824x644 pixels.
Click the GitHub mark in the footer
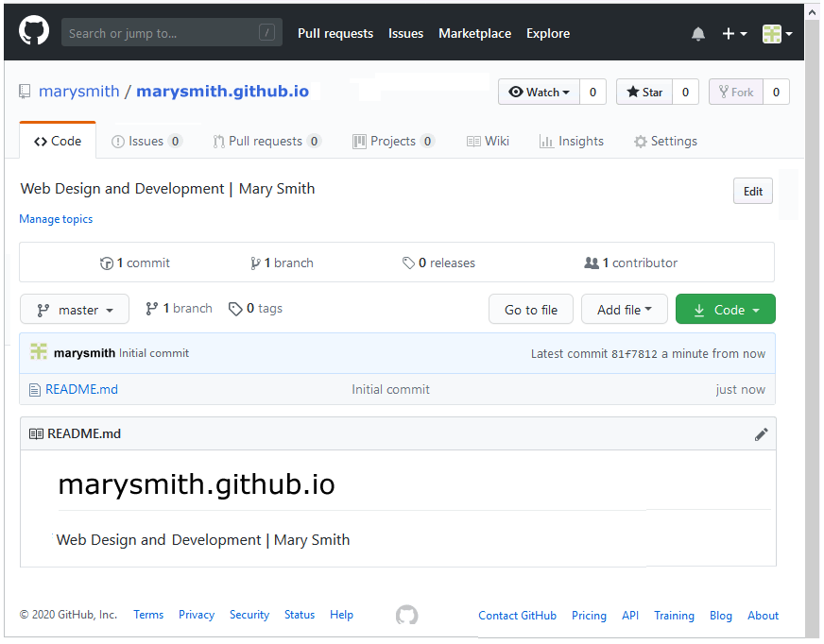coord(406,616)
